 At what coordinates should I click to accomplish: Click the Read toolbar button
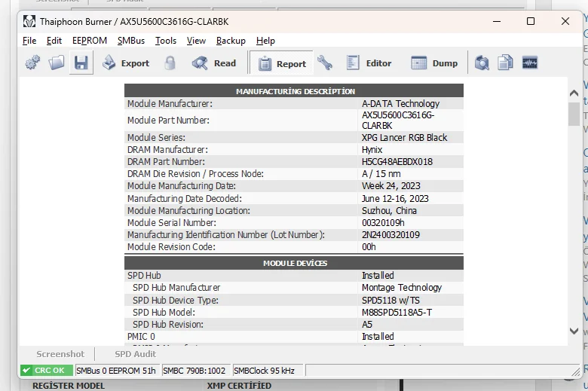point(214,63)
